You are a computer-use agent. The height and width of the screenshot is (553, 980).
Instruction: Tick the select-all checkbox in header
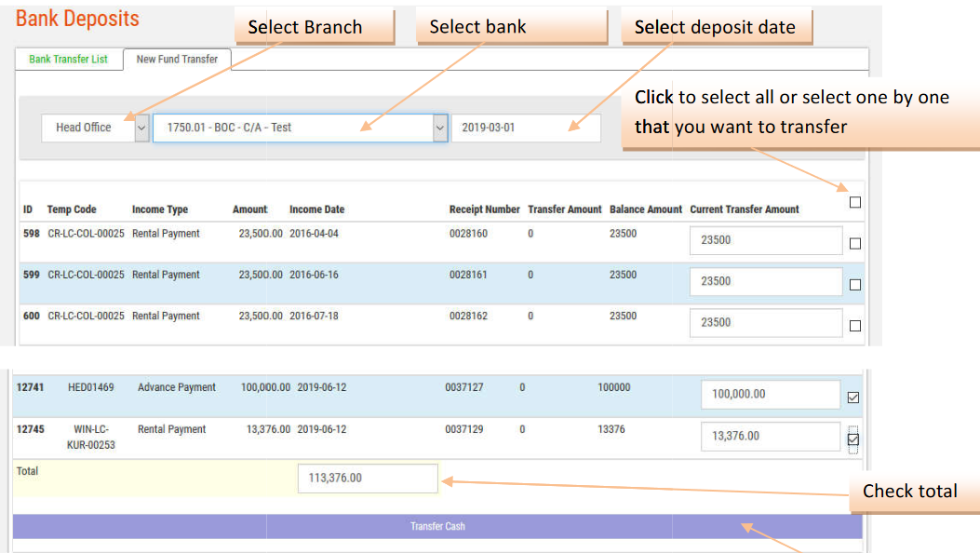tap(855, 202)
